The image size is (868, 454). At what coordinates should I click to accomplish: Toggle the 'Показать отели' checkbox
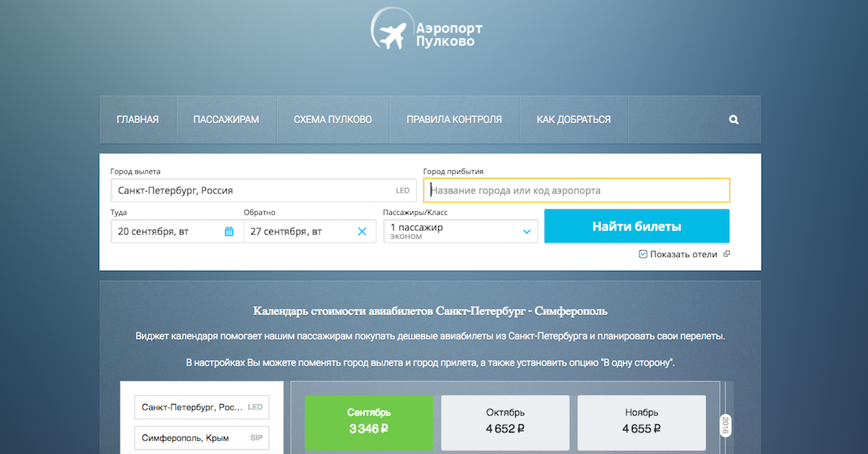(643, 254)
